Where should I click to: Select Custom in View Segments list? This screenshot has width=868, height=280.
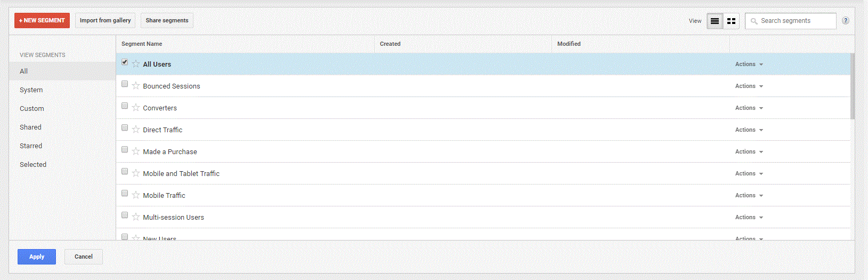point(32,109)
